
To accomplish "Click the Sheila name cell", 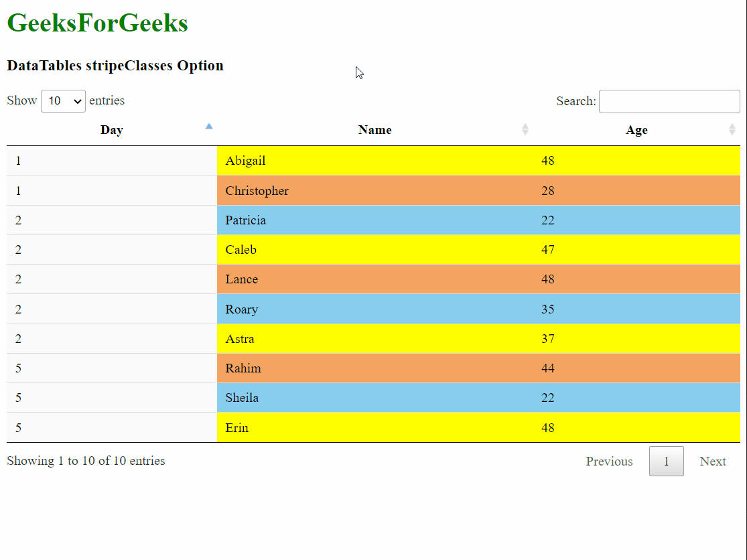I will pyautogui.click(x=242, y=398).
